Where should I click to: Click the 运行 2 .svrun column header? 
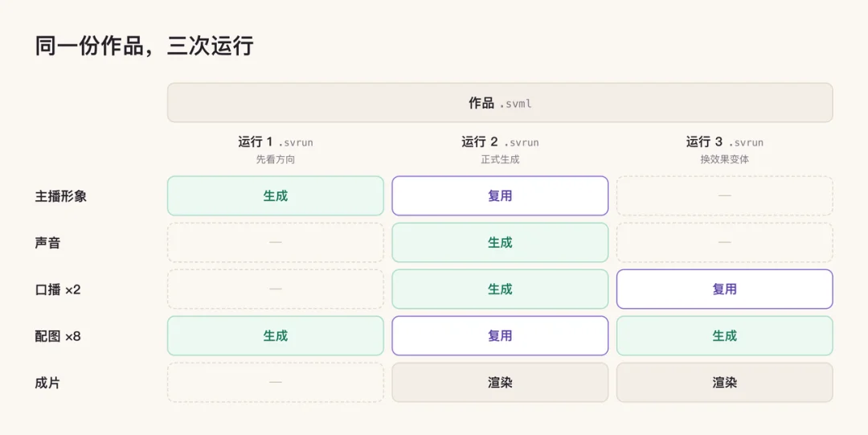[500, 142]
